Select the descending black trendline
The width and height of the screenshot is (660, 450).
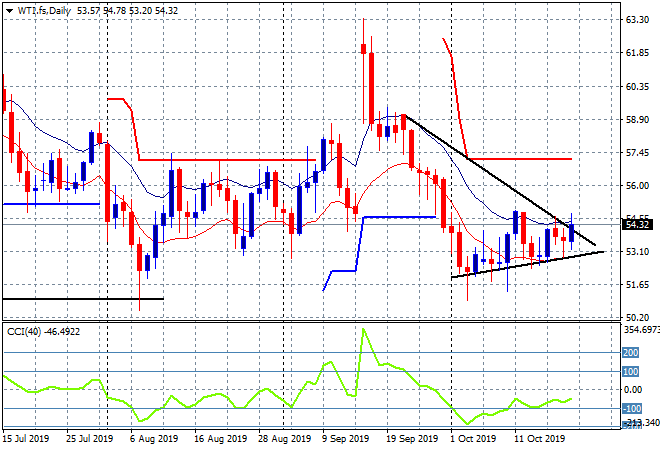(500, 180)
